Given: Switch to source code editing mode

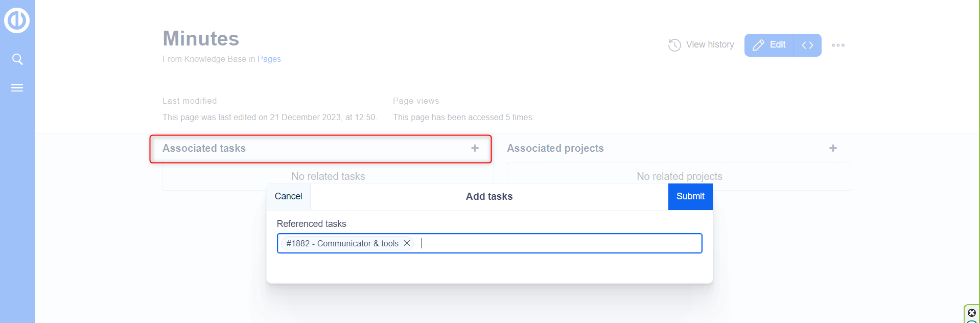Looking at the screenshot, I should (x=807, y=45).
